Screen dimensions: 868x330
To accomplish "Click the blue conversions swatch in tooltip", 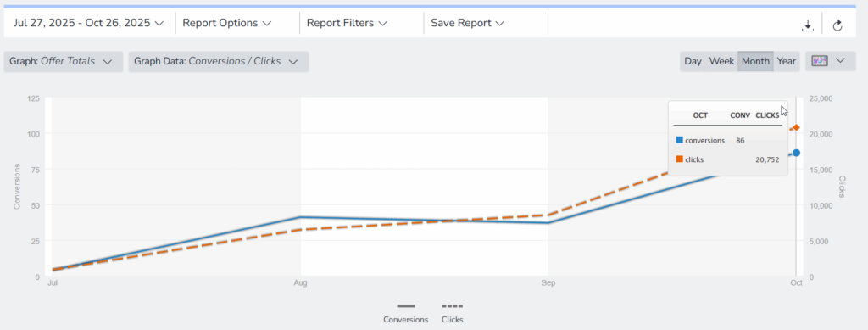I will [x=679, y=140].
